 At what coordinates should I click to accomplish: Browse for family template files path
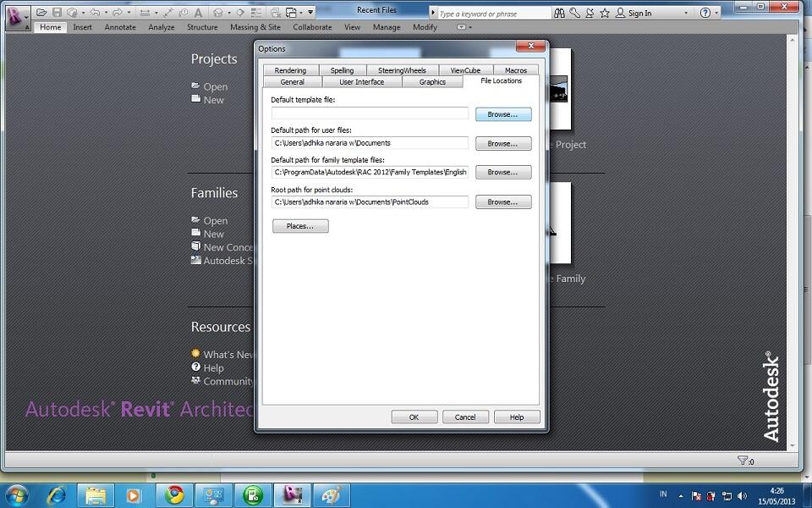pos(502,172)
